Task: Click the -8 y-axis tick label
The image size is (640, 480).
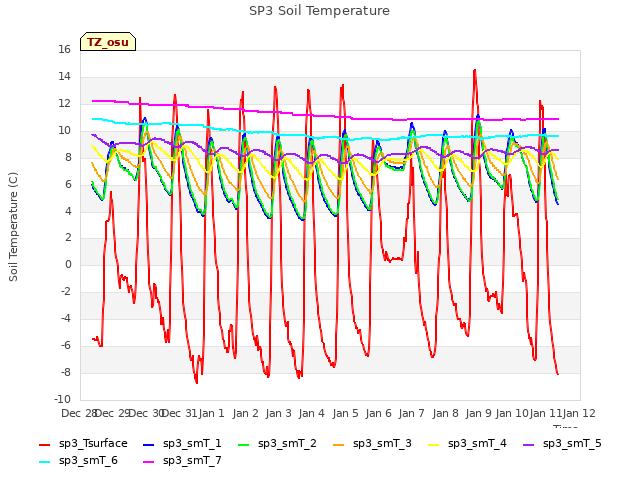Action: pos(66,372)
